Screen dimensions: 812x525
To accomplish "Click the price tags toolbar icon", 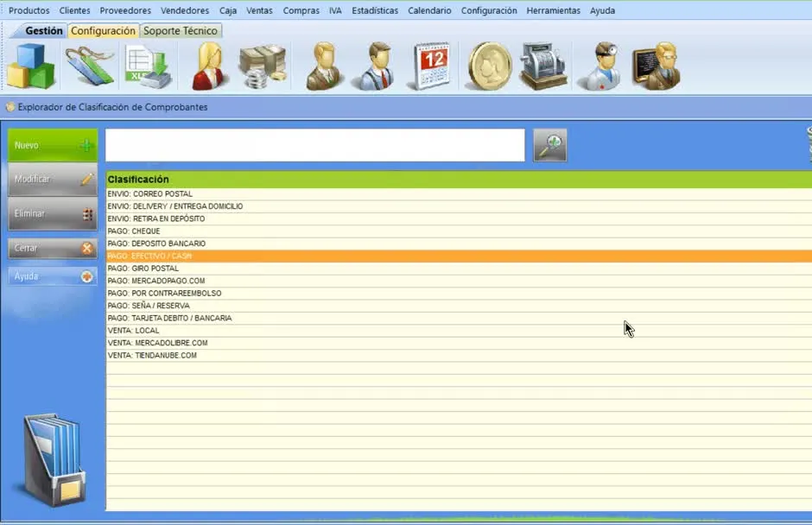I will [x=90, y=66].
